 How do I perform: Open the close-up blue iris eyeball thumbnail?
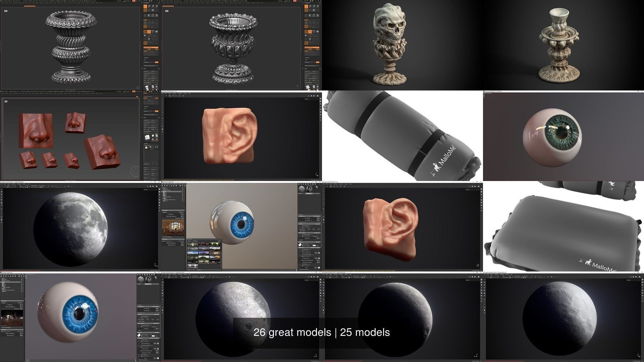click(x=80, y=317)
